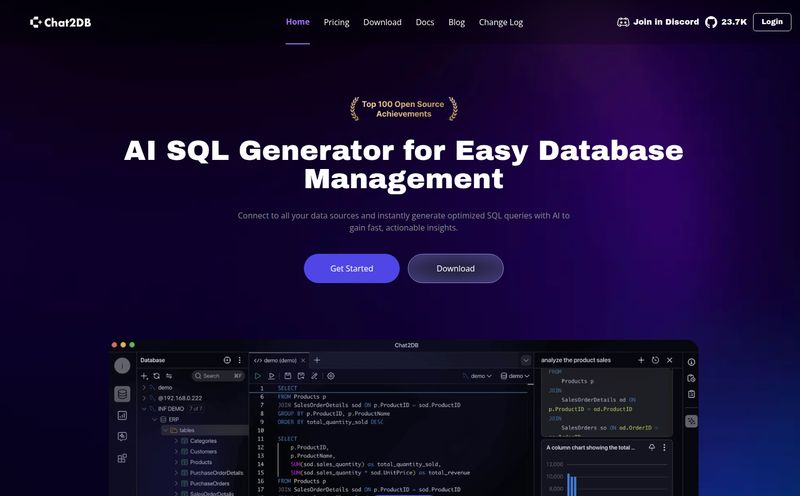Click the Discord icon beside Join in Discord

(x=623, y=22)
